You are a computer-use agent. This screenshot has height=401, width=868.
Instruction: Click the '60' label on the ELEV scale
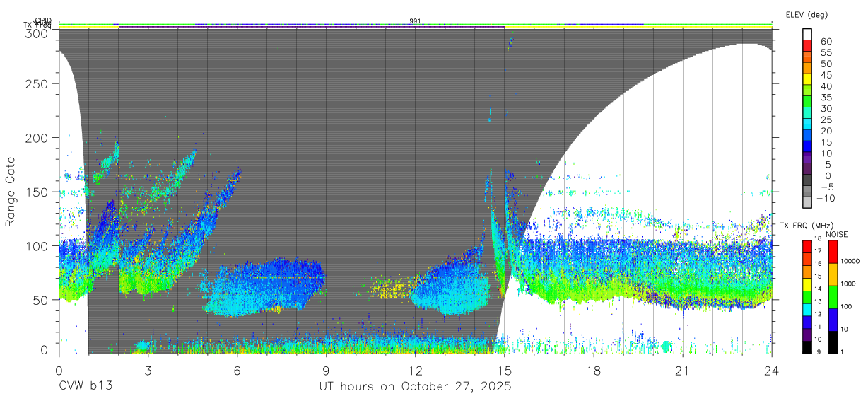(826, 41)
